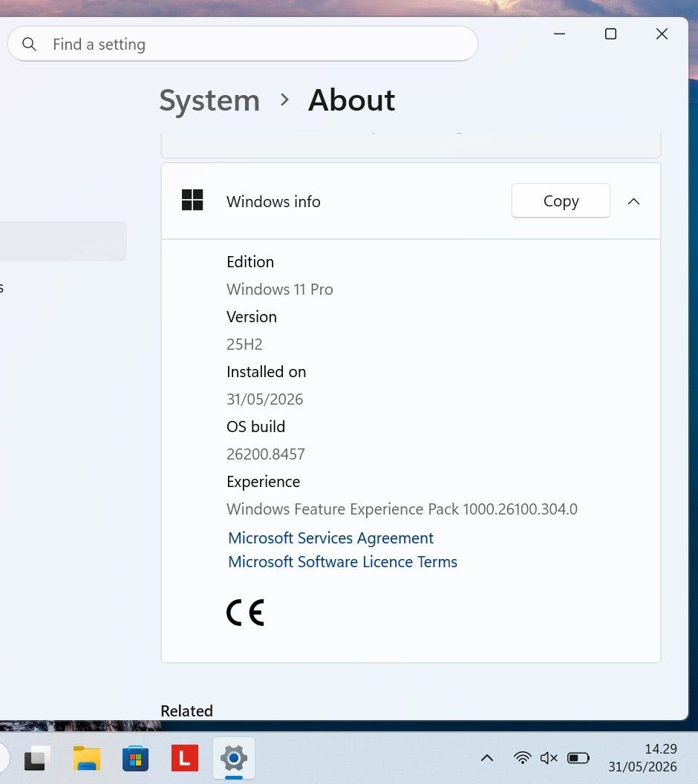Open the red L app on taskbar
The width and height of the screenshot is (698, 784).
tap(184, 758)
